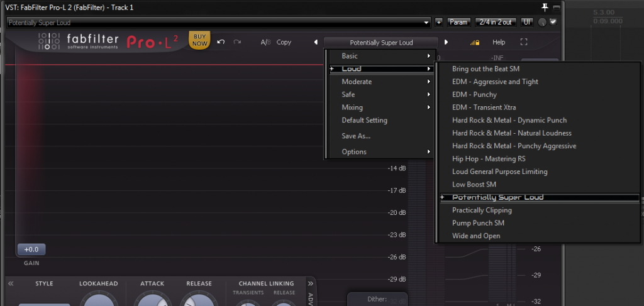
Task: Click the Param button
Action: pos(458,22)
